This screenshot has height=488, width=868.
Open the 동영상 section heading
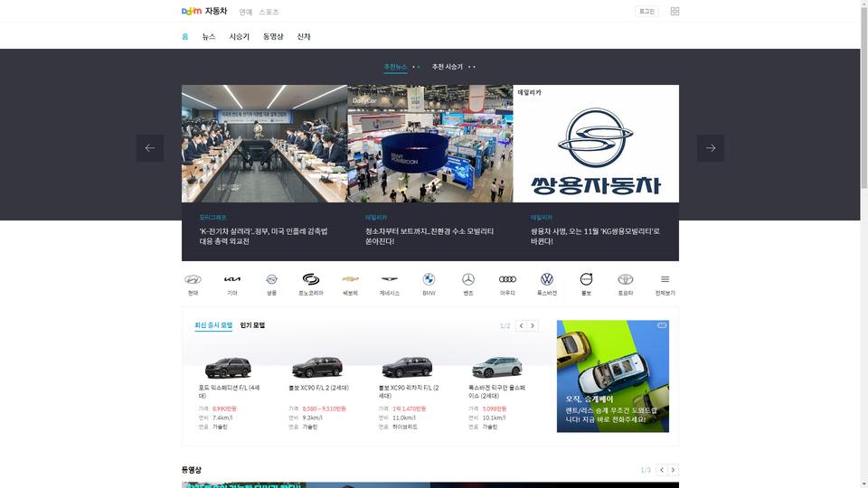(x=192, y=470)
